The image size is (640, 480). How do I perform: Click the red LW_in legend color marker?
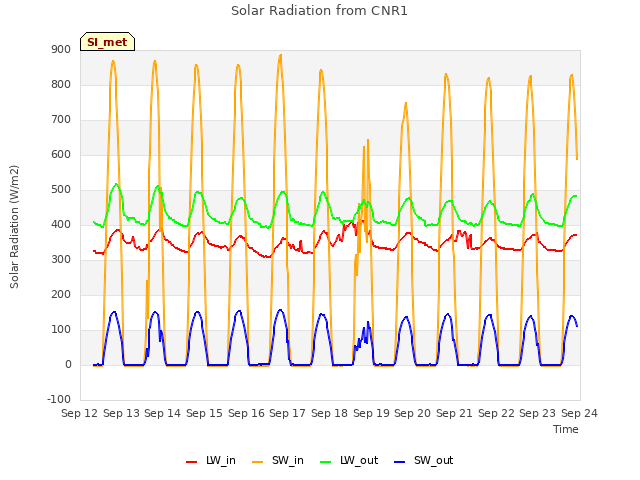(191, 462)
